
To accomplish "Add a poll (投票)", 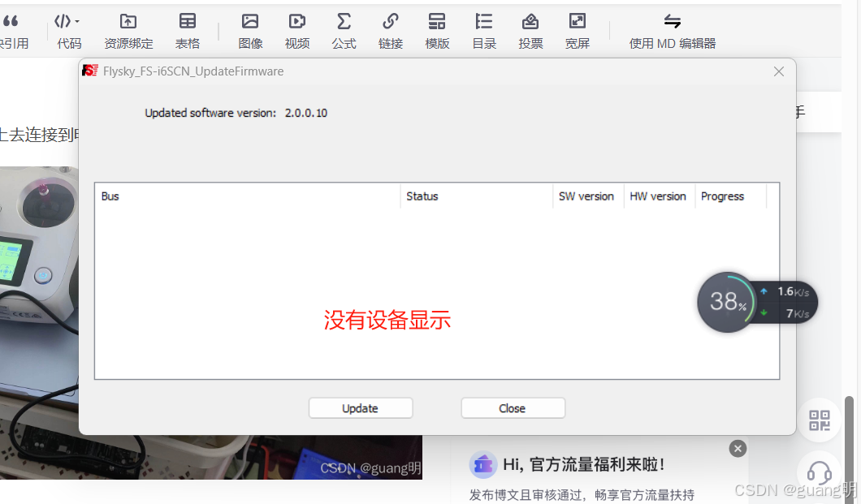I will (530, 31).
